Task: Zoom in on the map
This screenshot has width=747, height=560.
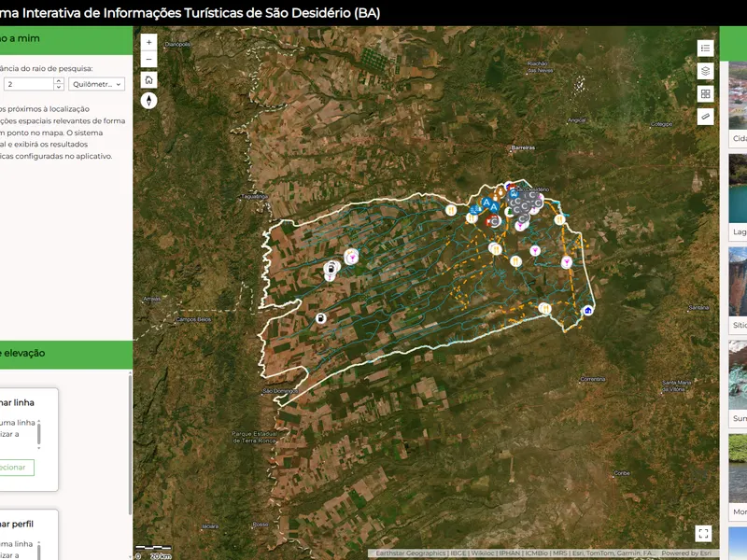Action: [x=148, y=42]
